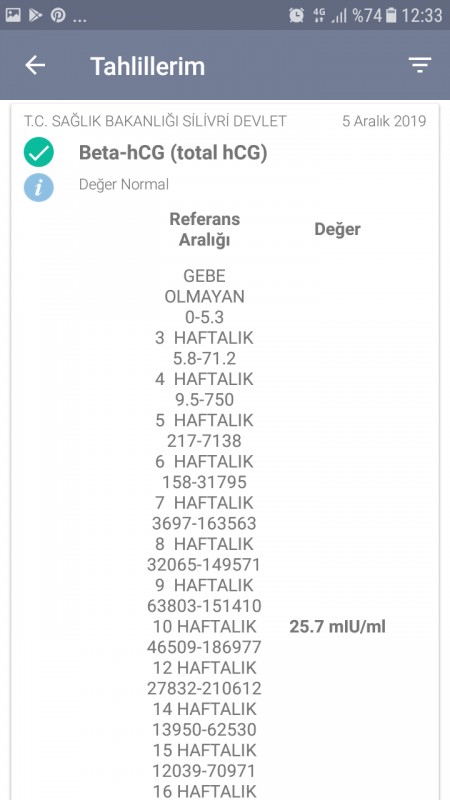Image resolution: width=450 pixels, height=800 pixels.
Task: Tap the Referans Aralığı column header
Action: coord(204,229)
